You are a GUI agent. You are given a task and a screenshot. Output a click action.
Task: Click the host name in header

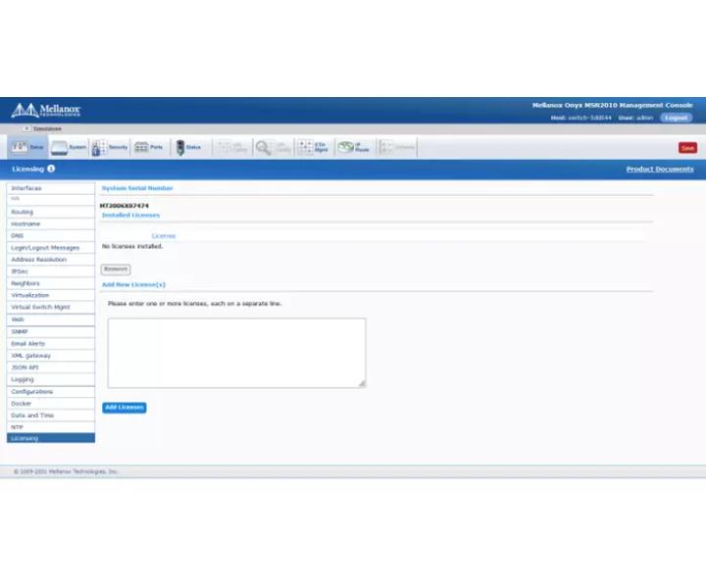pyautogui.click(x=589, y=118)
